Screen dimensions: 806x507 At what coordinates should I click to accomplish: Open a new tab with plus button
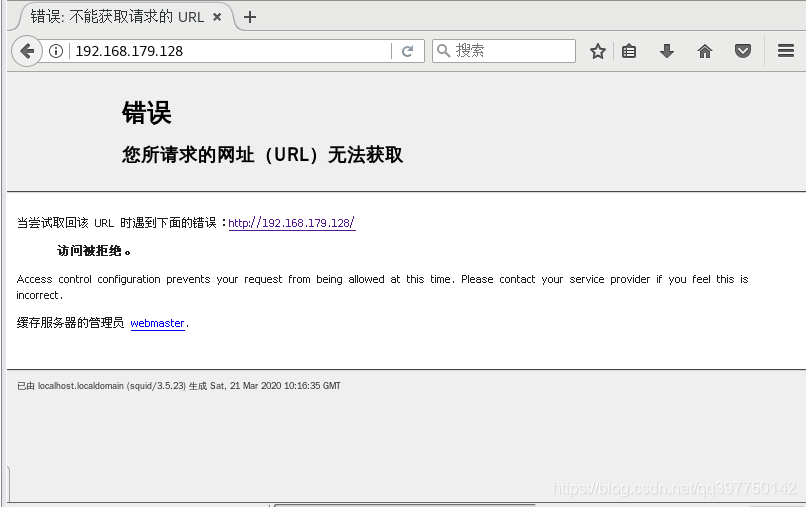tap(250, 17)
